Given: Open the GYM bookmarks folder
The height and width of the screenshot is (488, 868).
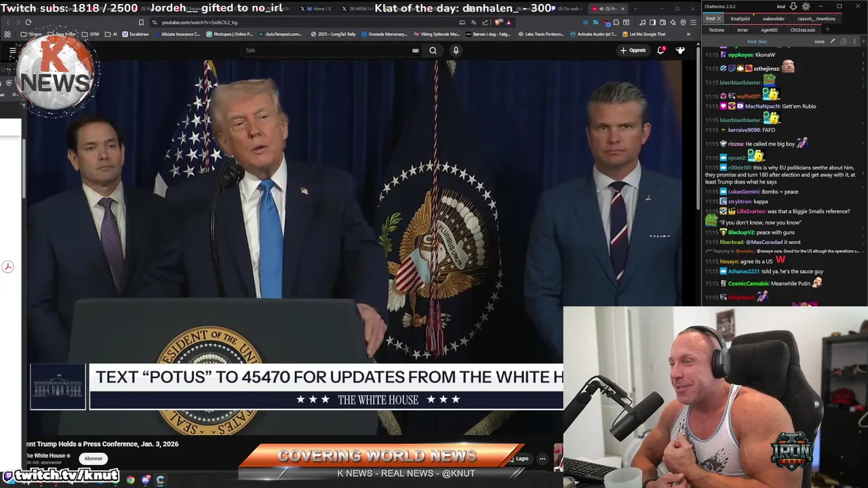Looking at the screenshot, I should (x=90, y=34).
